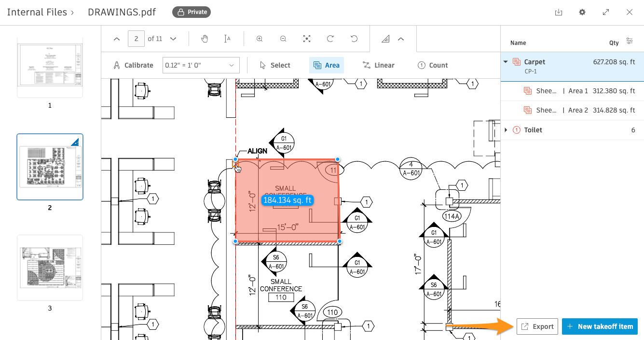The image size is (644, 340).
Task: Click the Private badge
Action: 192,12
